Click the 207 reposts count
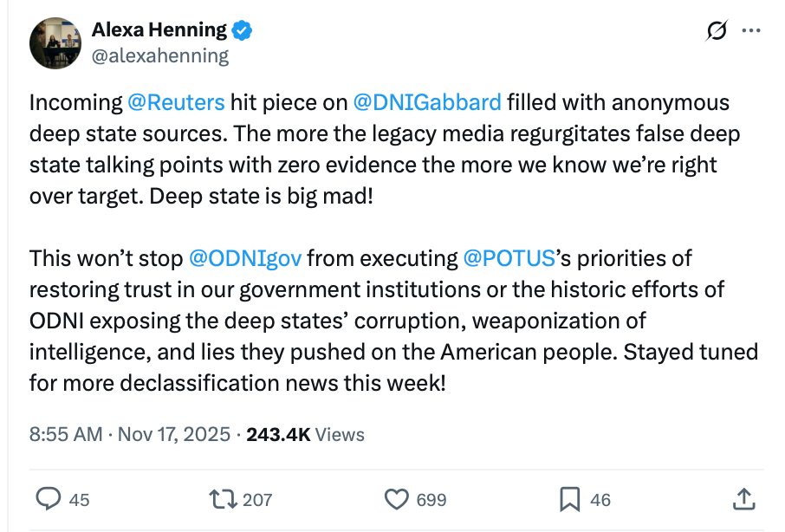Screen dimensions: 785x532 pos(257,500)
